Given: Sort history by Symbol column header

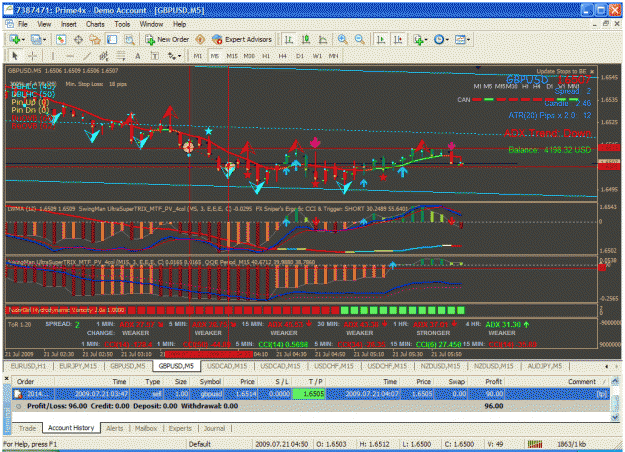Looking at the screenshot, I should coord(210,381).
